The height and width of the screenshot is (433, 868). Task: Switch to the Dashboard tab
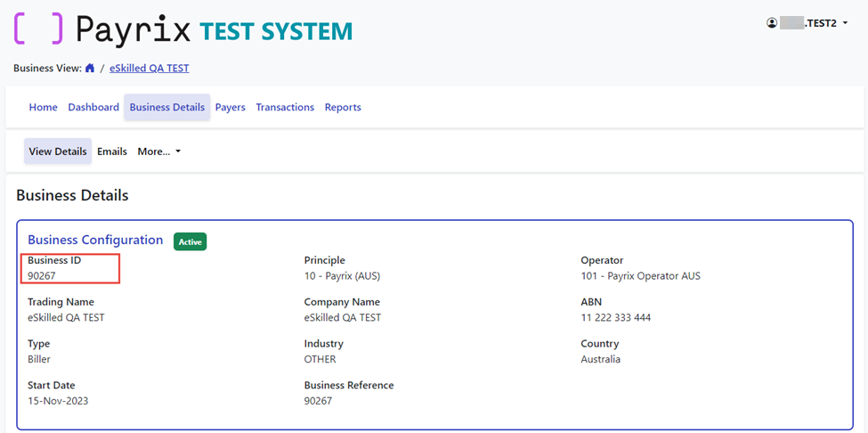93,107
